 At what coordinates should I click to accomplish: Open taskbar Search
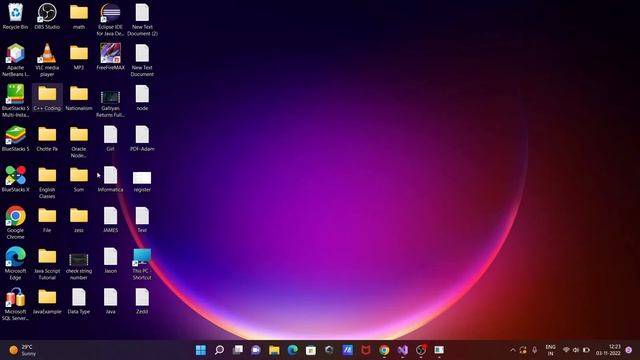tap(219, 350)
